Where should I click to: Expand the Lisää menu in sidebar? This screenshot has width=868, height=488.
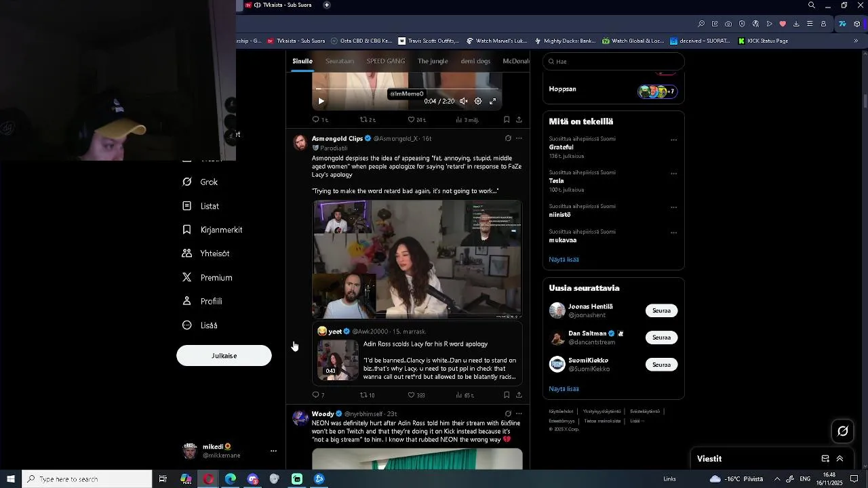click(x=199, y=325)
